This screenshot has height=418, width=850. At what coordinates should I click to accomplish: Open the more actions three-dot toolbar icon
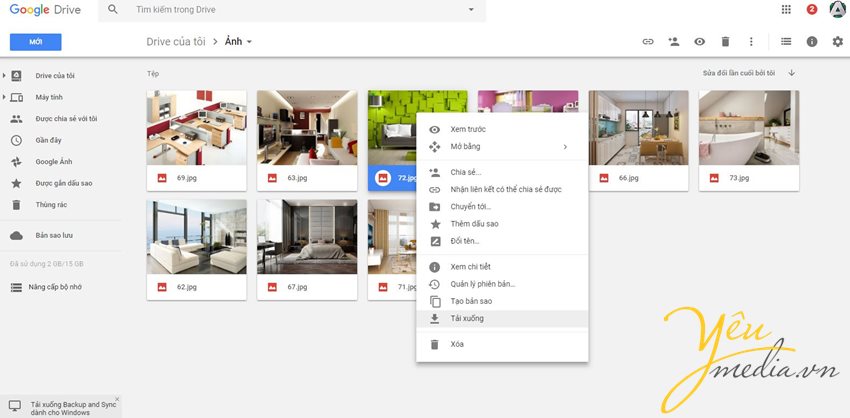pyautogui.click(x=751, y=41)
